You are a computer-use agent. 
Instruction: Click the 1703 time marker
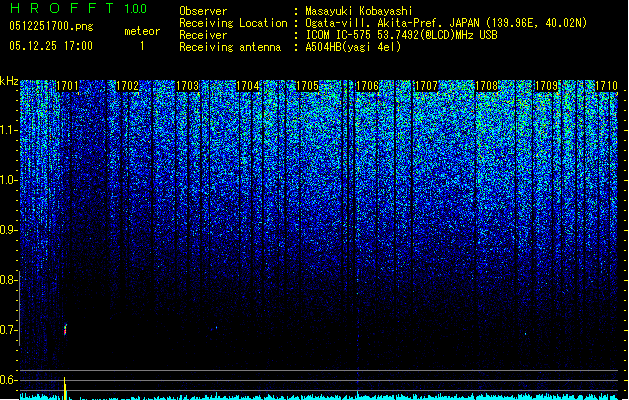(187, 86)
